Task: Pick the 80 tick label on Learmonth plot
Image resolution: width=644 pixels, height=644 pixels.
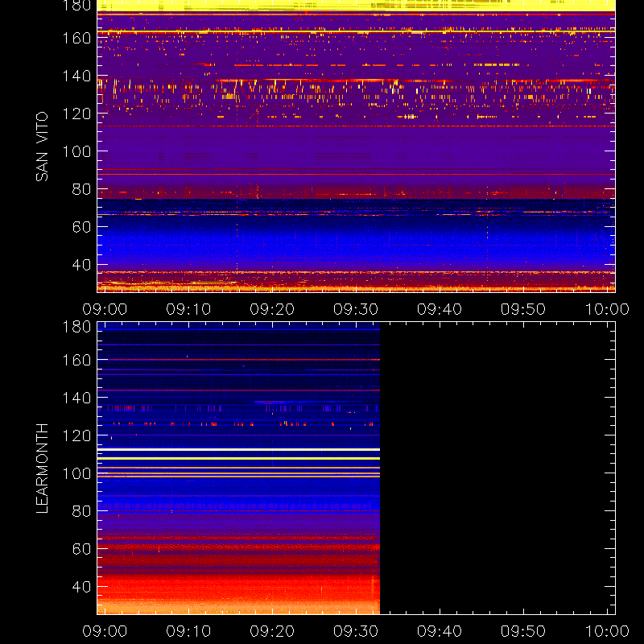Action: [x=81, y=511]
